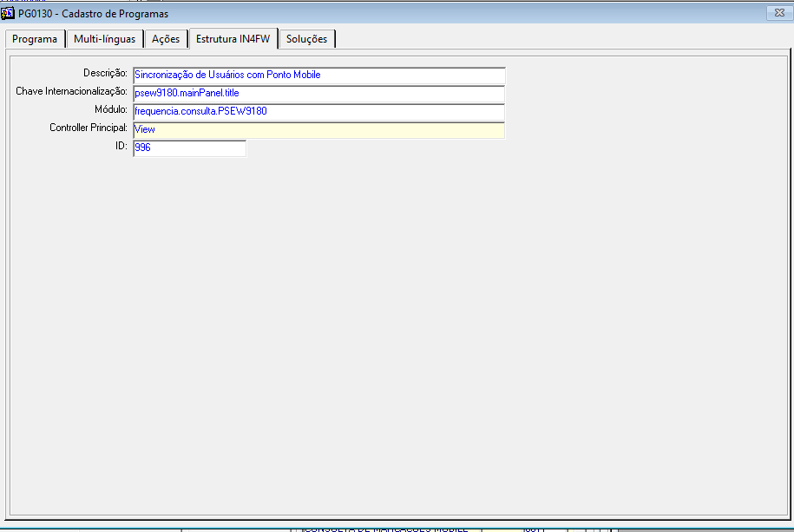
Task: Go to the Soluções tab
Action: tap(307, 39)
